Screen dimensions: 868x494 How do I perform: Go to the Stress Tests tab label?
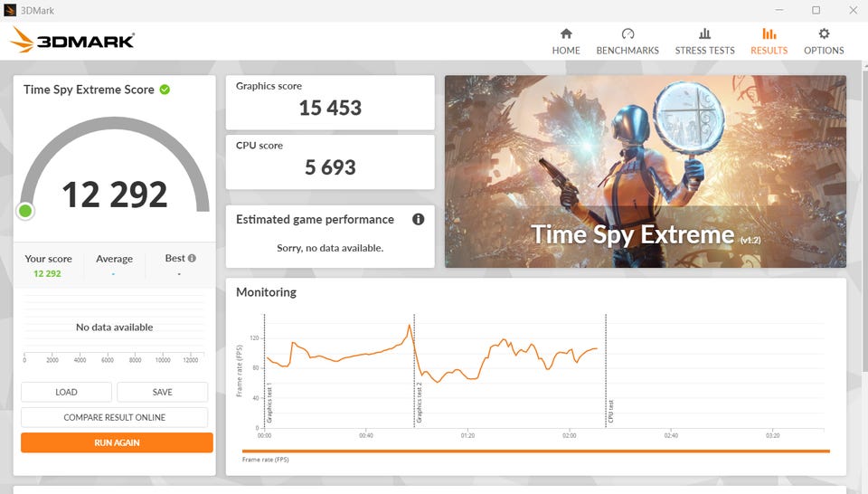704,51
